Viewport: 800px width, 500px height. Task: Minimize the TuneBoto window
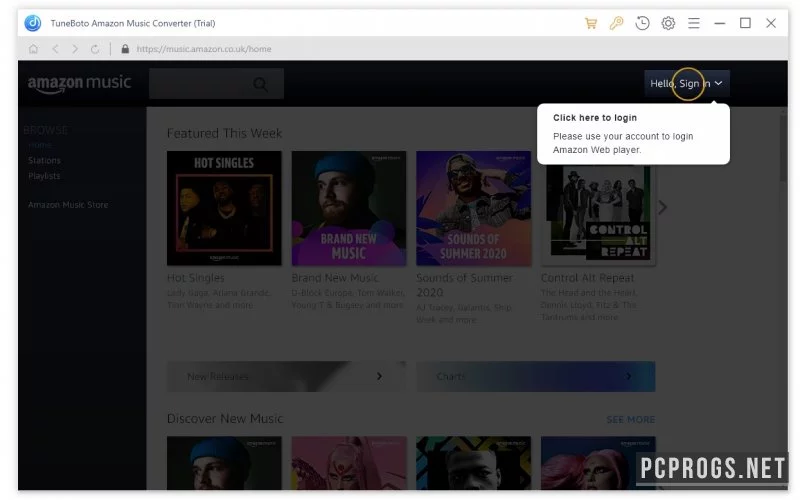click(719, 23)
